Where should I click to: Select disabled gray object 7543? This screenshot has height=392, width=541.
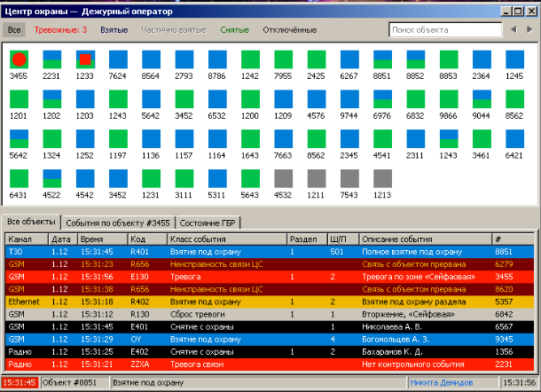coord(349,178)
